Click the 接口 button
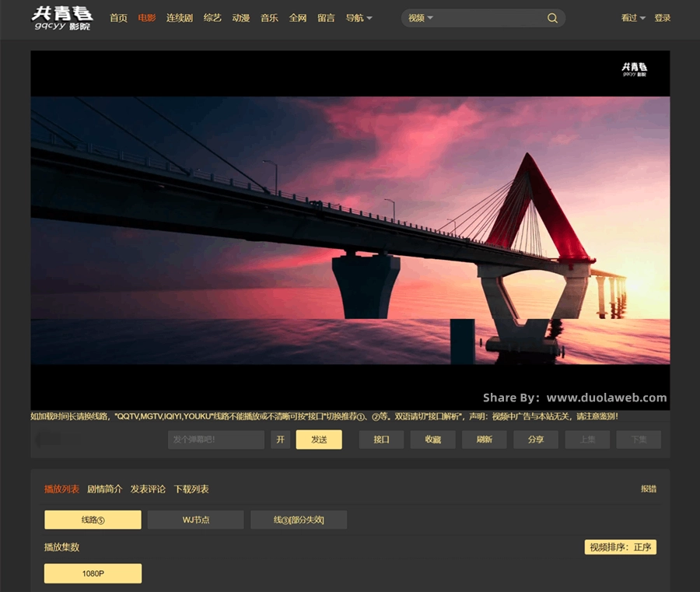 [x=381, y=440]
